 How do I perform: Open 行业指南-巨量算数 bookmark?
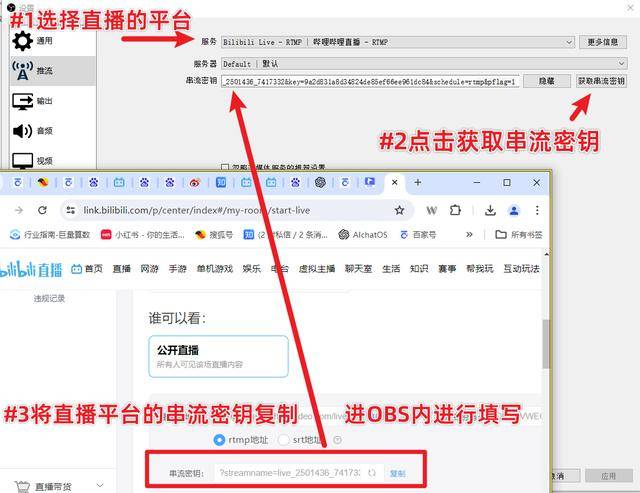click(x=50, y=235)
